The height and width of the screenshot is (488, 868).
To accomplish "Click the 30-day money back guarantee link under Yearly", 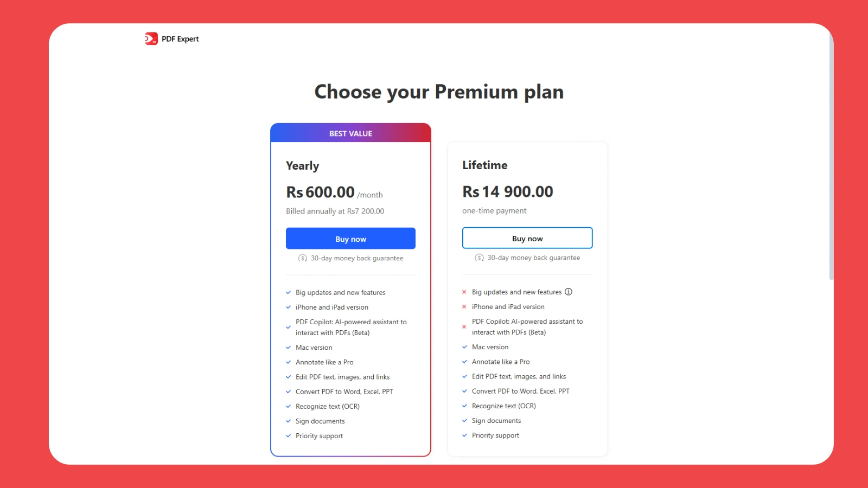I will 356,258.
